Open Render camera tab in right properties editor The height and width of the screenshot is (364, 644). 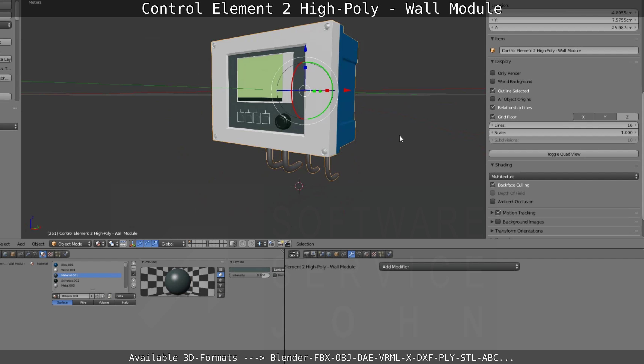(307, 254)
